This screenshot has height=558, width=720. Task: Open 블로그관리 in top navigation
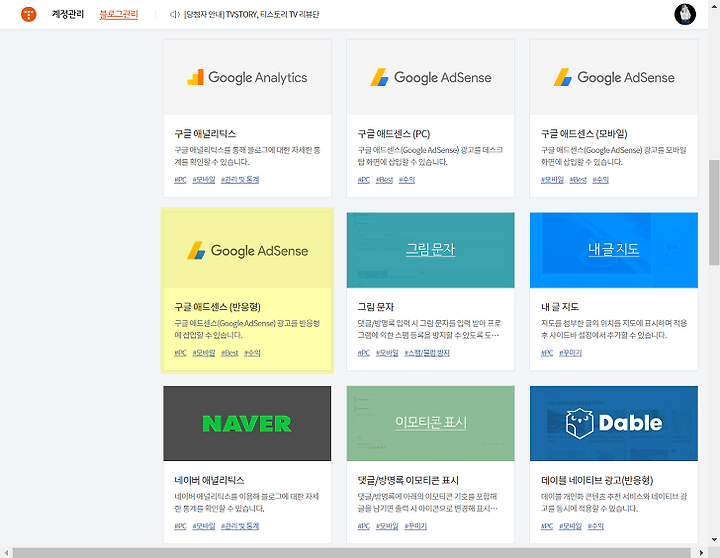pyautogui.click(x=118, y=14)
